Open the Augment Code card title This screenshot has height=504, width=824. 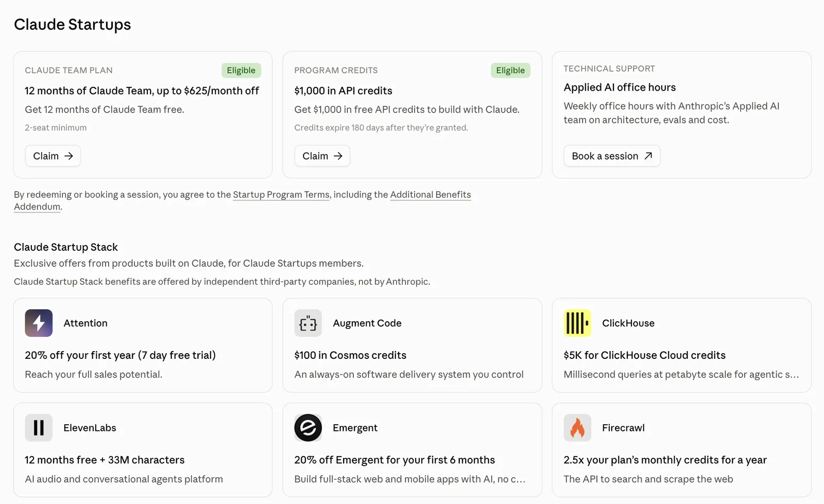[x=367, y=323]
